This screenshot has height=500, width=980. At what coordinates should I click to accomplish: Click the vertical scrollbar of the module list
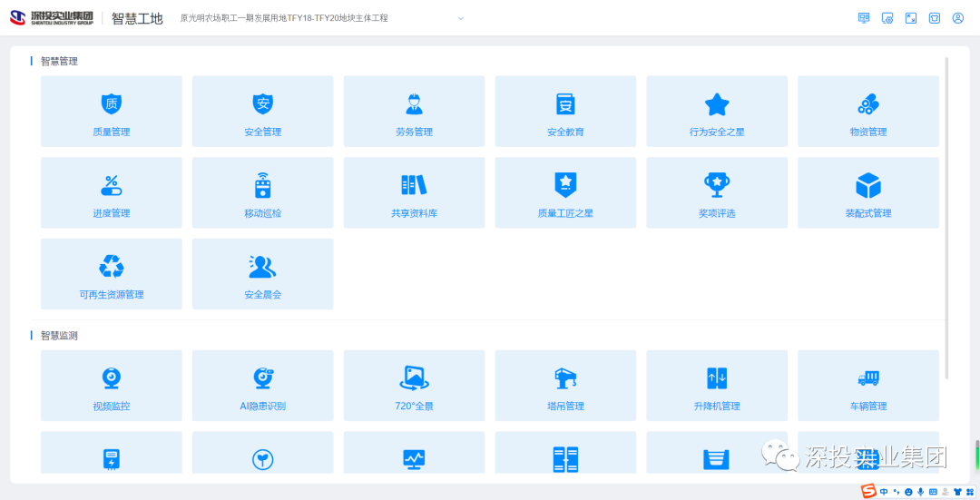coord(946,218)
